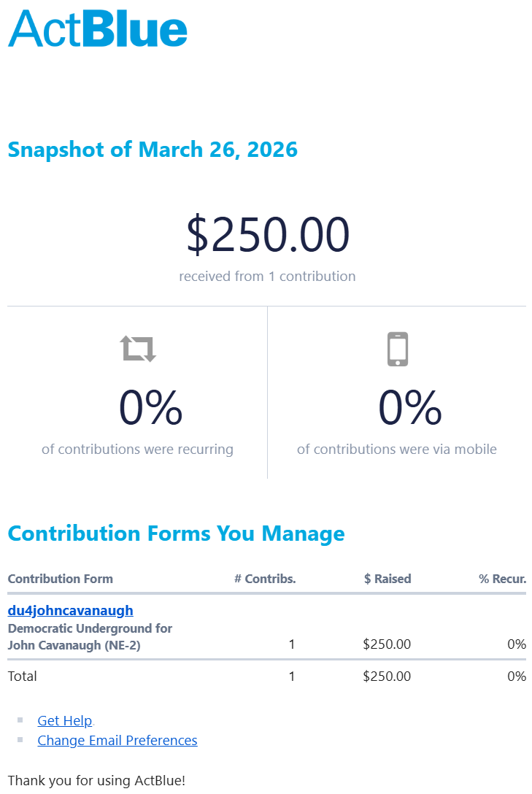532x794 pixels.
Task: Click the % Recur. column header
Action: 502,579
